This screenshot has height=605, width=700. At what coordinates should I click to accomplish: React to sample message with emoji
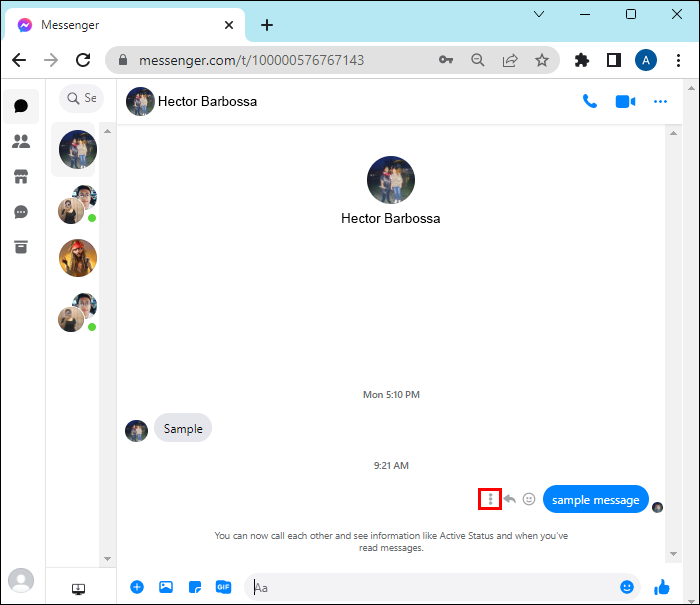pyautogui.click(x=529, y=499)
